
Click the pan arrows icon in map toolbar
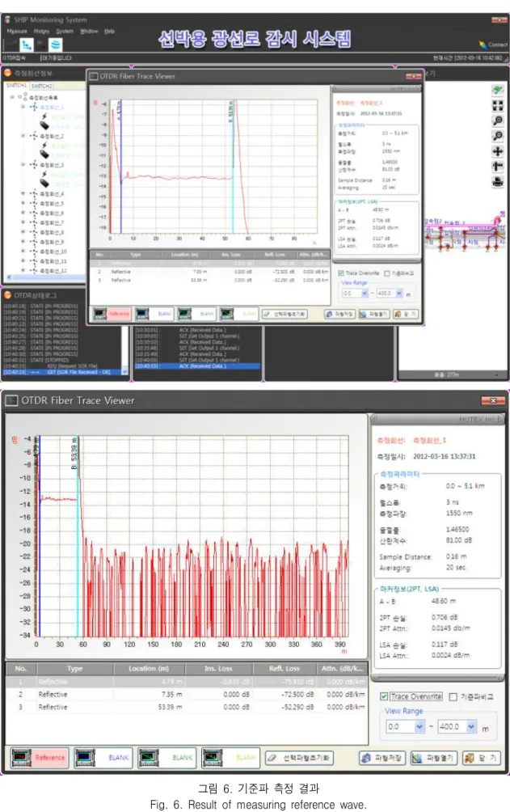pyautogui.click(x=498, y=151)
